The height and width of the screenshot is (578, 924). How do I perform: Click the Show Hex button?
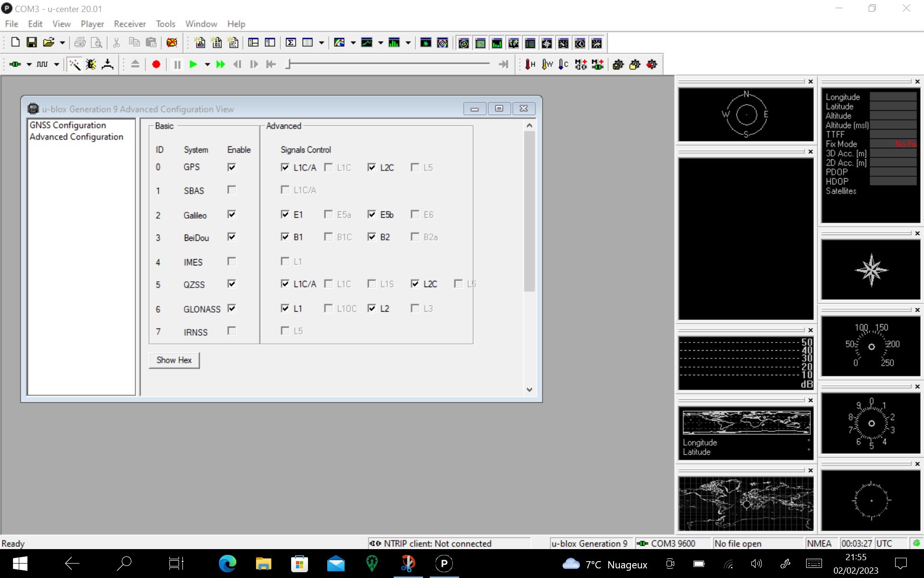pos(174,360)
